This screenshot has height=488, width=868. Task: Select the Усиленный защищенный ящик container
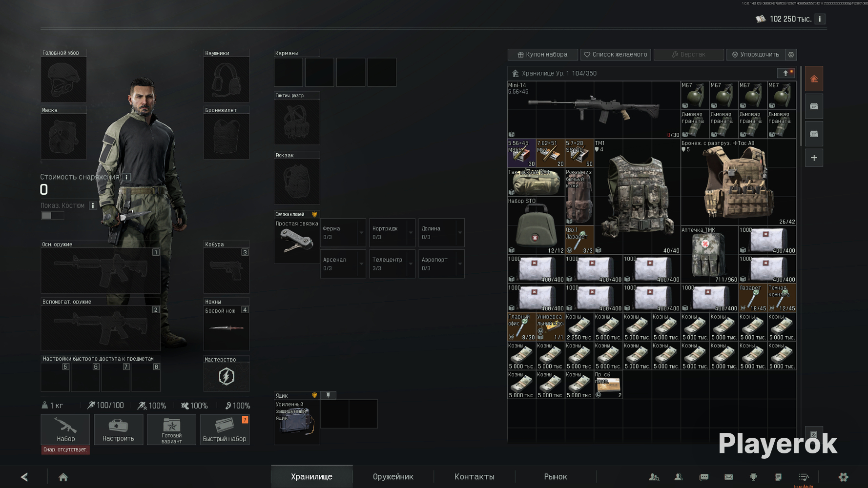(297, 422)
